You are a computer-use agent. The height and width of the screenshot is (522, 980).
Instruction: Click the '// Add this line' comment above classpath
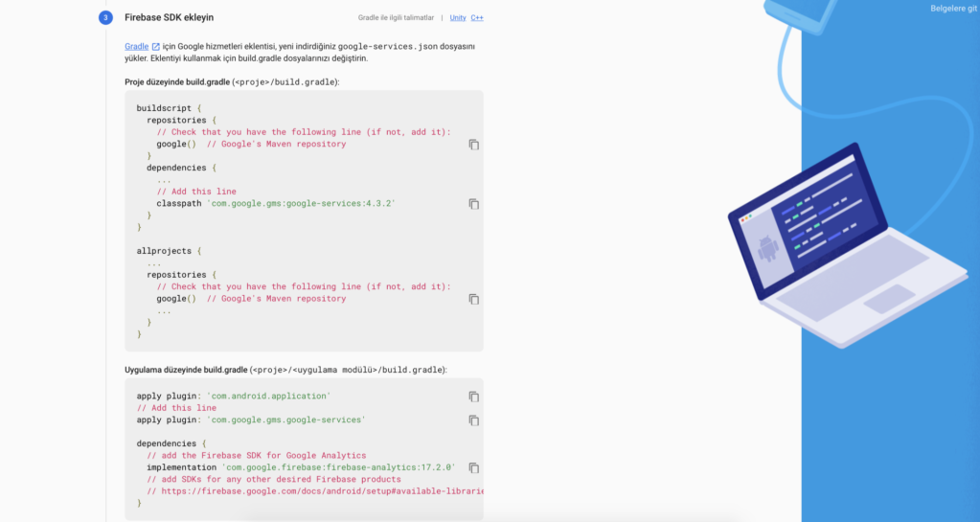point(196,192)
